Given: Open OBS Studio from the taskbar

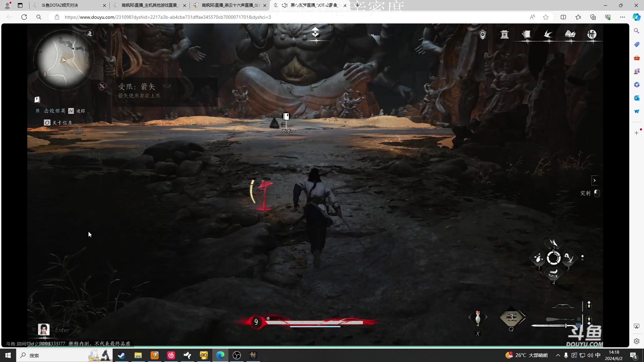Looking at the screenshot, I should tap(237, 355).
